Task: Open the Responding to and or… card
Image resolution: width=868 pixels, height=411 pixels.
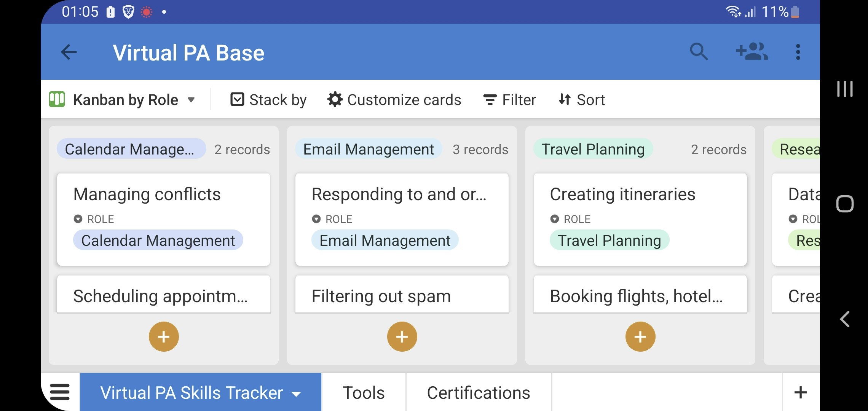Action: coord(402,220)
